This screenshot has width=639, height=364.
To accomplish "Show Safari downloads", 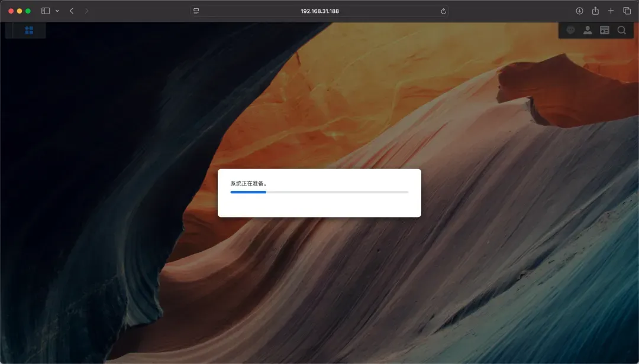I will pyautogui.click(x=579, y=11).
